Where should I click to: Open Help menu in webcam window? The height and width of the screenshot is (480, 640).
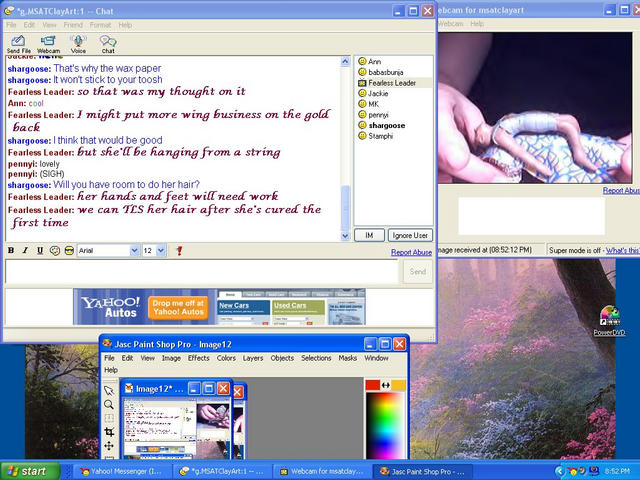[x=477, y=24]
